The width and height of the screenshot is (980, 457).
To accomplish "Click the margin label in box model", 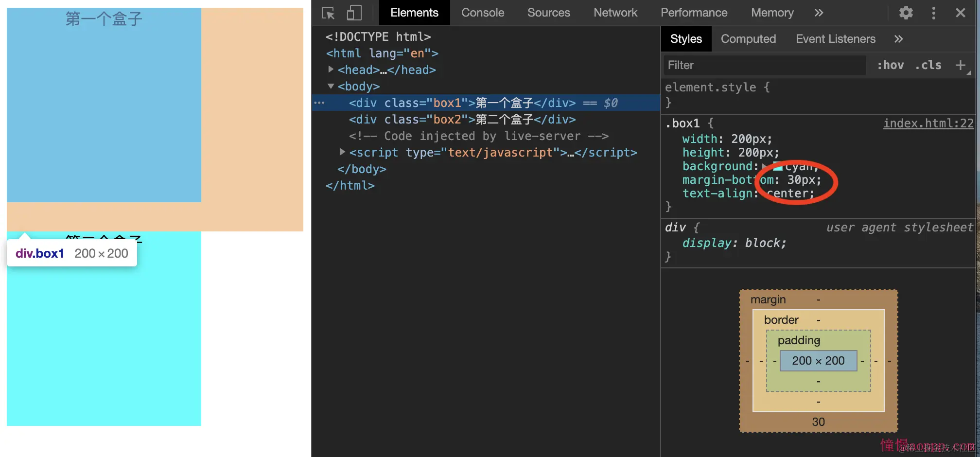I will (x=768, y=299).
